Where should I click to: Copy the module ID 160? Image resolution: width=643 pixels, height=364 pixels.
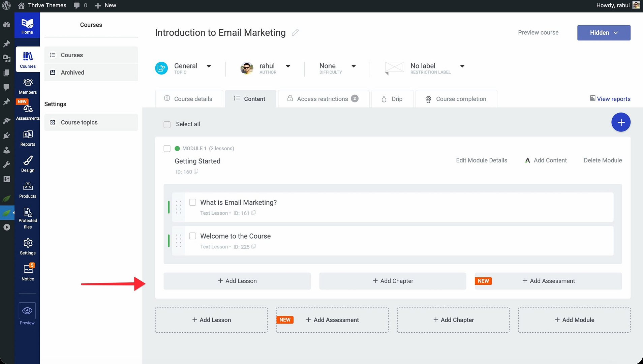196,171
